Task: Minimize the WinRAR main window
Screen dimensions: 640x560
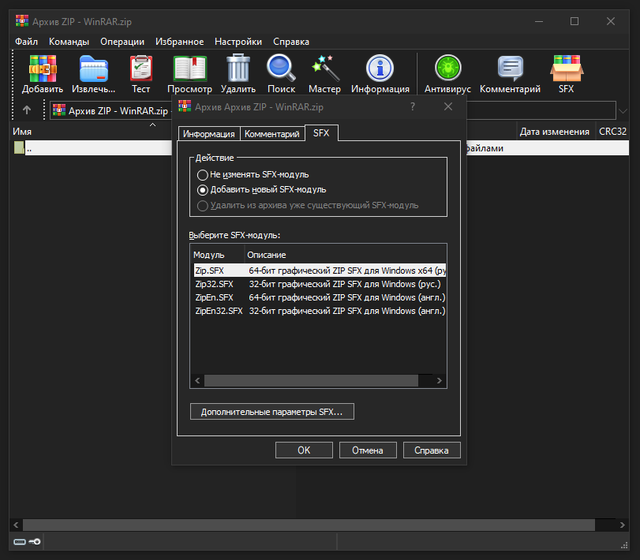Action: pyautogui.click(x=539, y=21)
